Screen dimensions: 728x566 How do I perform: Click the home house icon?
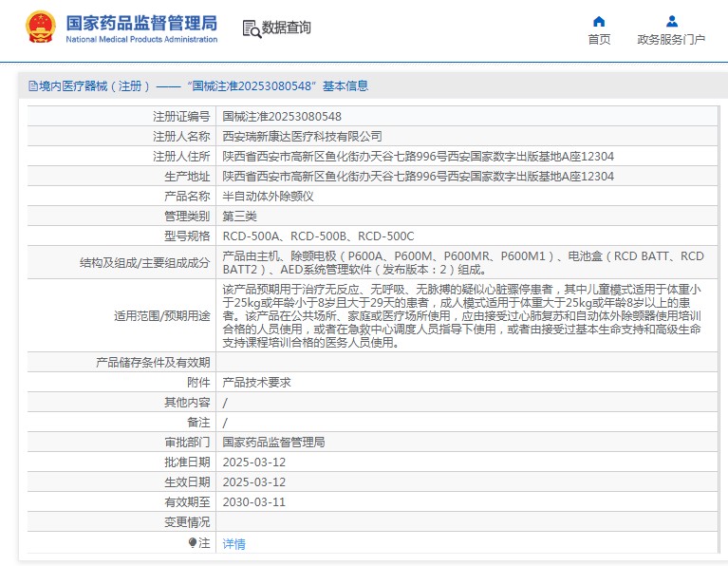pyautogui.click(x=599, y=21)
